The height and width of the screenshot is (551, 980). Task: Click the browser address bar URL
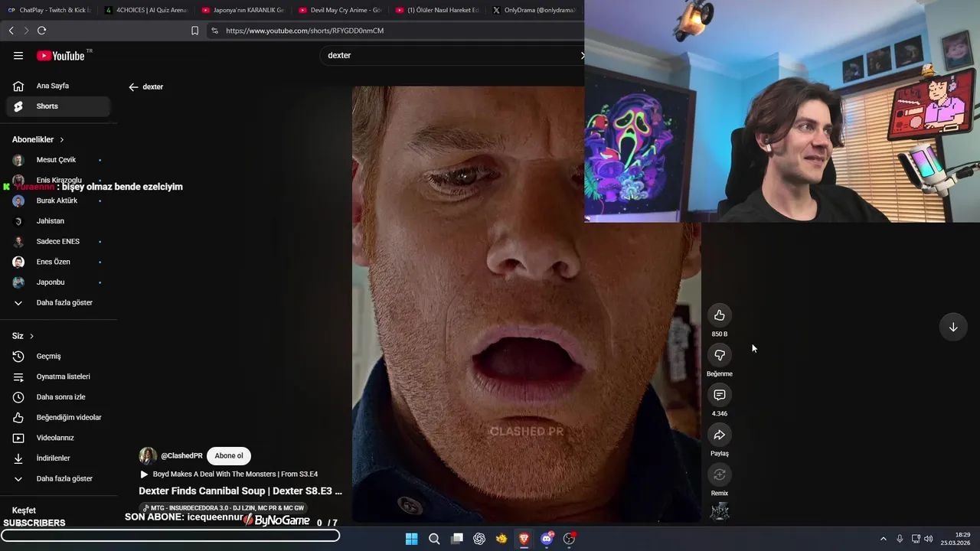click(x=305, y=31)
